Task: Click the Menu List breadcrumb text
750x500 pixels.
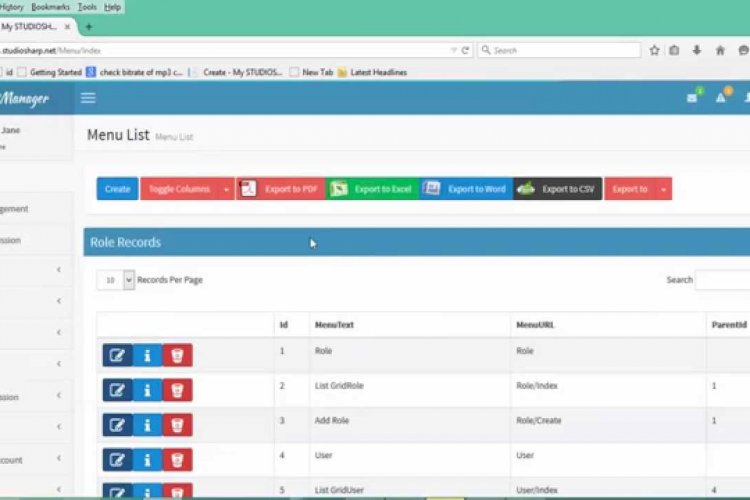Action: point(174,137)
